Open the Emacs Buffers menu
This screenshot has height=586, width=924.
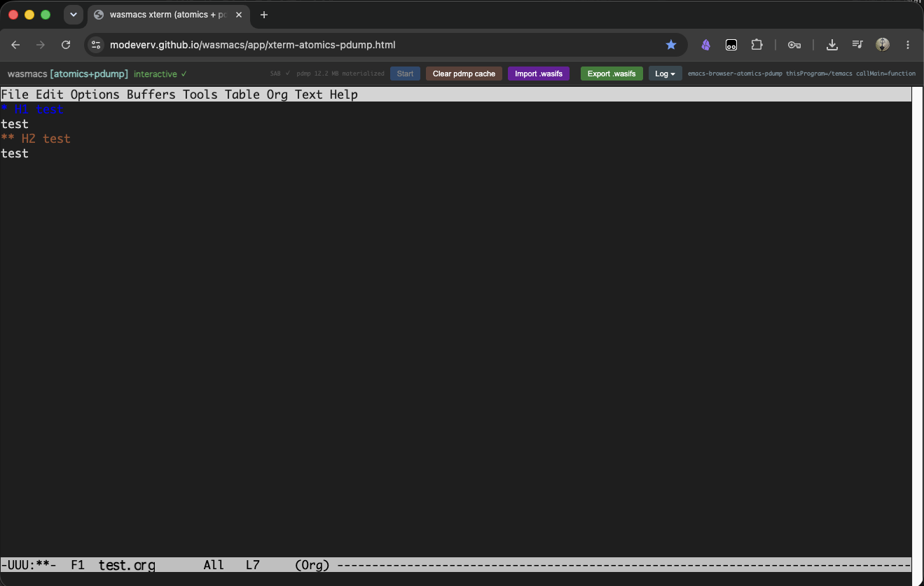151,95
